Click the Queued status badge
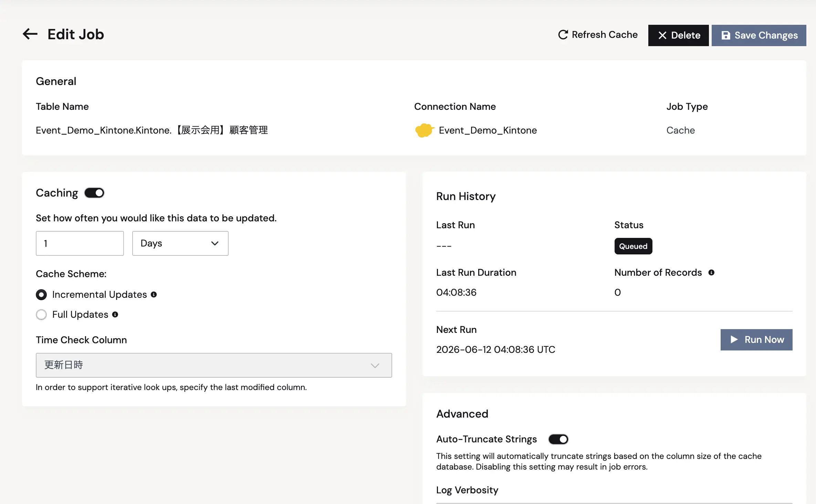Screen dimensions: 816x504 (633, 246)
